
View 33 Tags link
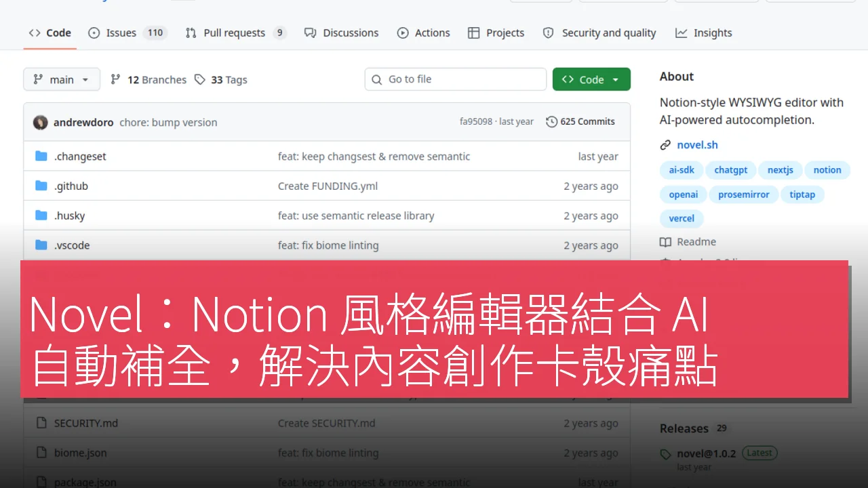coord(221,79)
